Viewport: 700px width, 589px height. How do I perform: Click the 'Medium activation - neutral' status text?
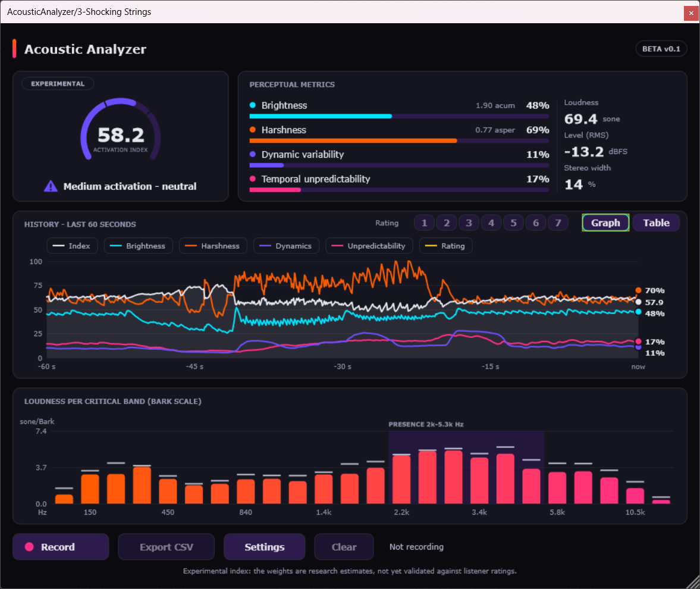click(130, 186)
